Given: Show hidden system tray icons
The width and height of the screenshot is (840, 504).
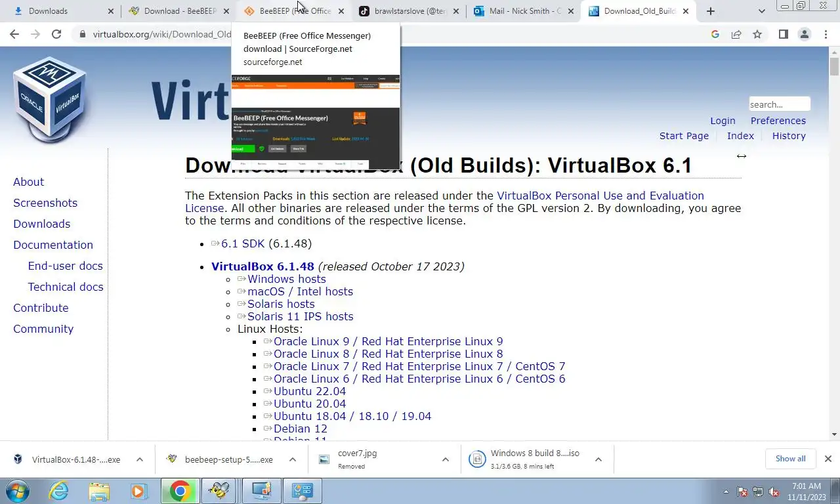Looking at the screenshot, I should 726,492.
